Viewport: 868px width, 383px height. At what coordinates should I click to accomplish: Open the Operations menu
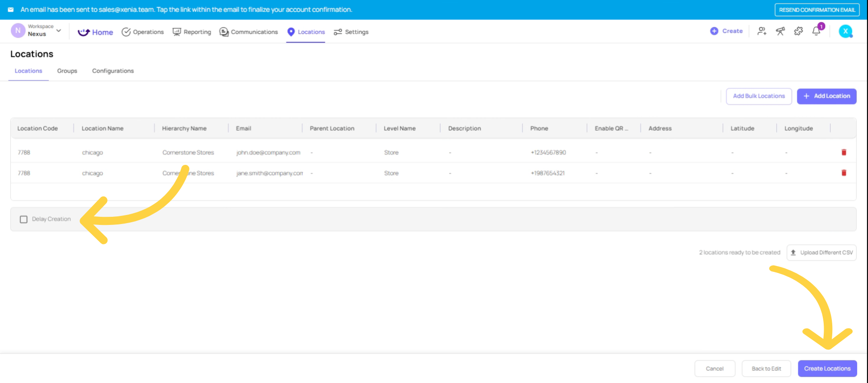pos(143,32)
